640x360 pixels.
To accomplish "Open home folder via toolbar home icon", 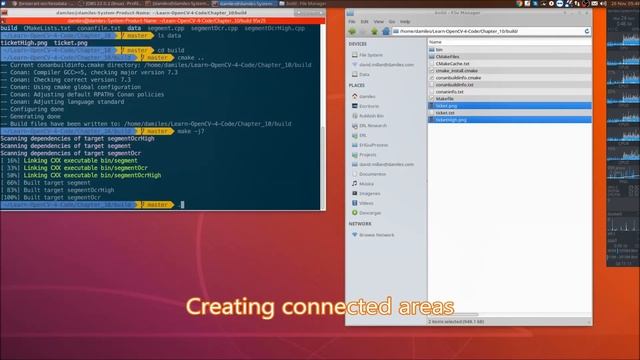I will tap(386, 31).
